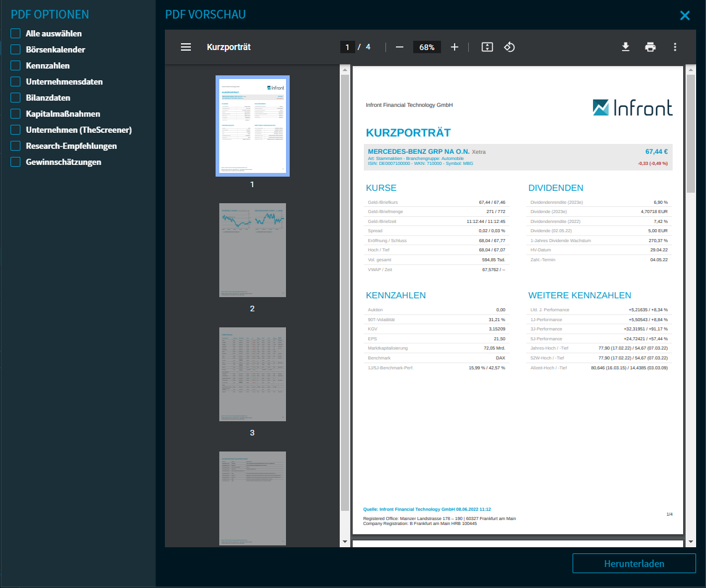
Task: Check the Börsenkalender option
Action: (x=15, y=50)
